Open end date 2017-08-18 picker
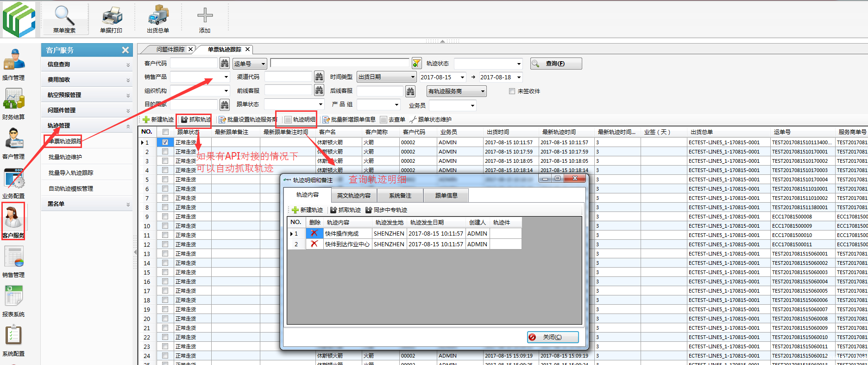 pyautogui.click(x=519, y=77)
